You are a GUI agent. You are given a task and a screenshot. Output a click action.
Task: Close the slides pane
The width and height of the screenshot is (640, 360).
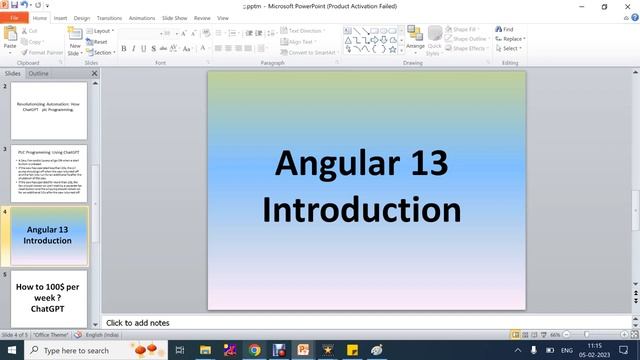(94, 73)
